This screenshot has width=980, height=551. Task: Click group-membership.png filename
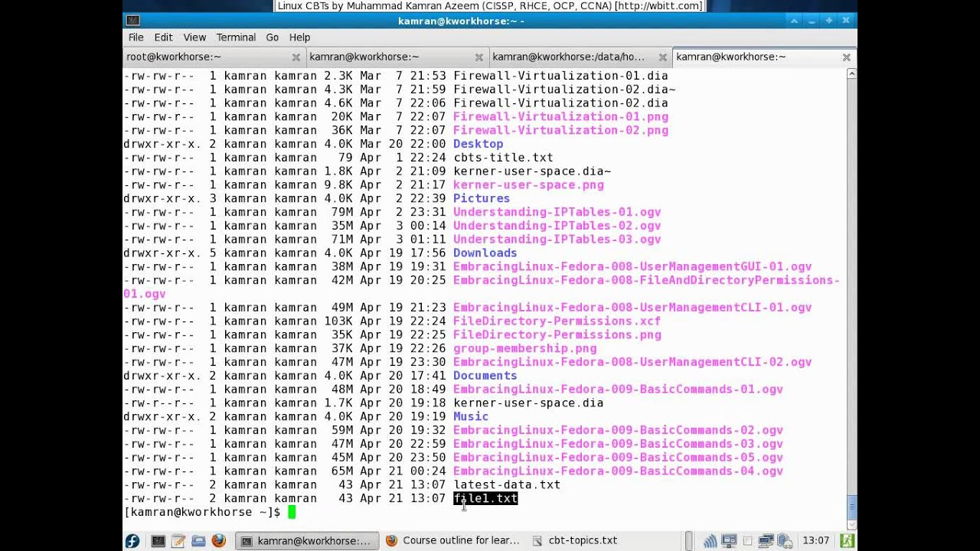click(524, 348)
